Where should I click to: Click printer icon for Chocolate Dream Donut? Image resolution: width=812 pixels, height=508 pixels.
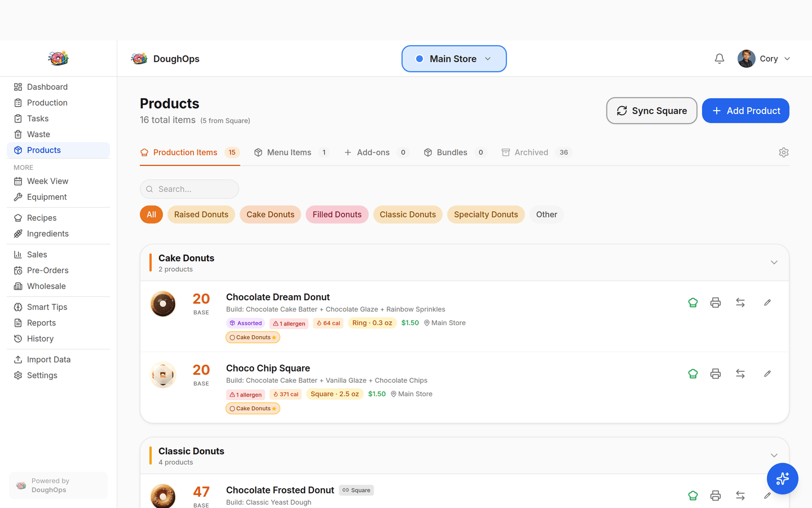(x=715, y=303)
